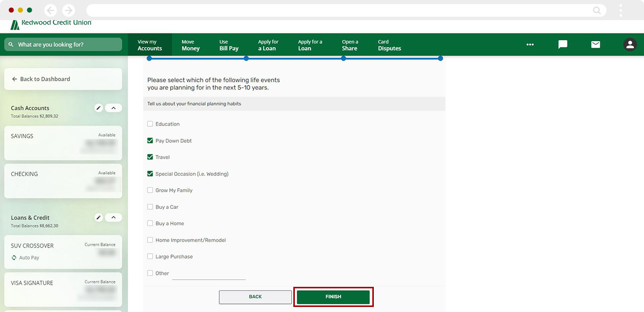
Task: Open the Apply for a Loan menu beside Open a Share
Action: (x=310, y=45)
